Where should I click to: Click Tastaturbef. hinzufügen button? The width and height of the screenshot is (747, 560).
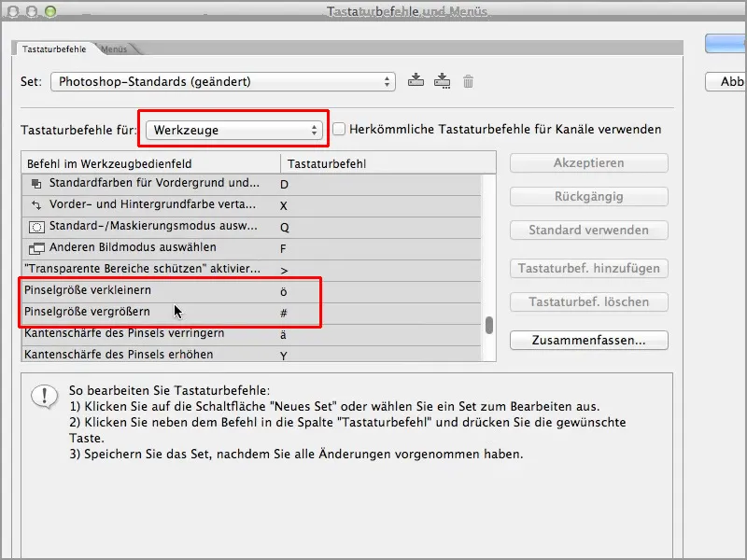coord(589,268)
